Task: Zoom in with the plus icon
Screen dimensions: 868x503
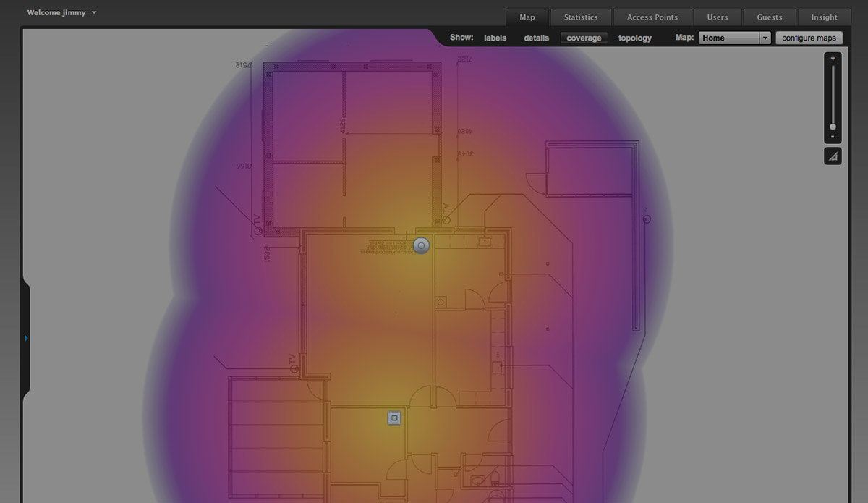Action: (833, 58)
